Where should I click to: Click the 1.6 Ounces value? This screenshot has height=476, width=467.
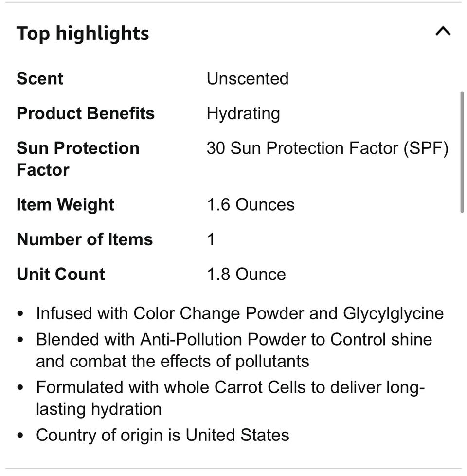pyautogui.click(x=251, y=205)
